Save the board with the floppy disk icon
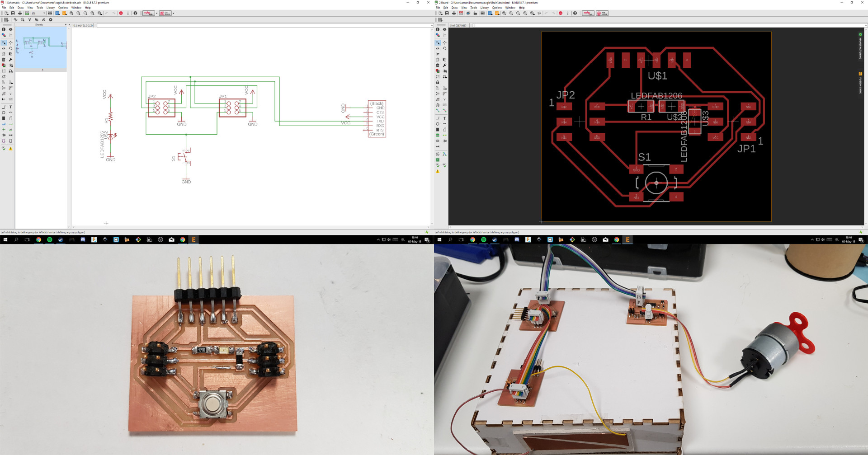Screen dimensions: 868x455 447,13
